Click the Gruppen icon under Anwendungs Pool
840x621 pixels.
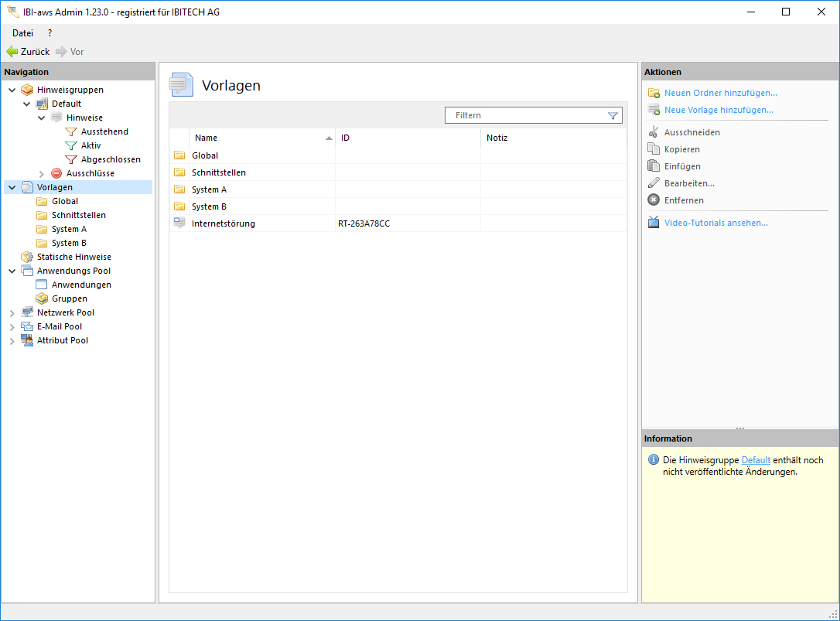click(x=42, y=299)
